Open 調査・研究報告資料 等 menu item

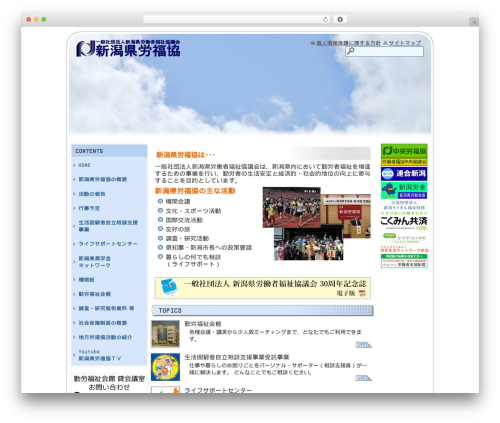pyautogui.click(x=106, y=308)
